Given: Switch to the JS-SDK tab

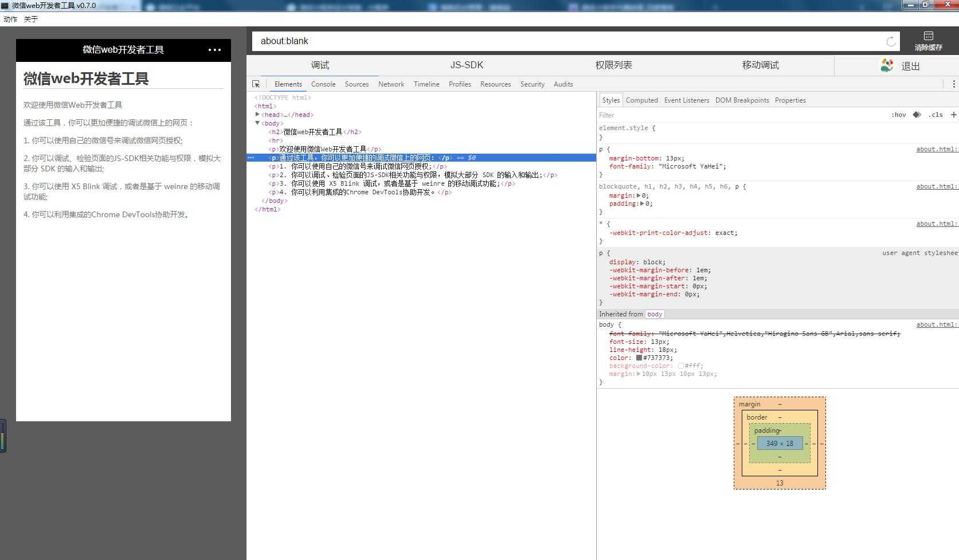Looking at the screenshot, I should pyautogui.click(x=467, y=65).
